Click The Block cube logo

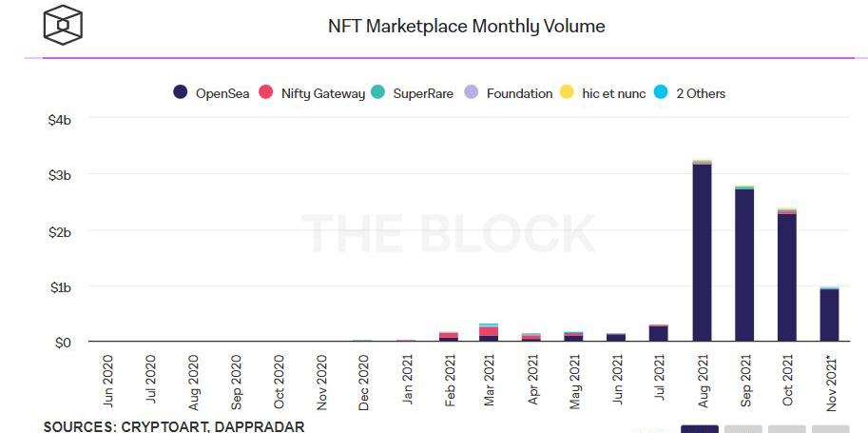pos(64,25)
